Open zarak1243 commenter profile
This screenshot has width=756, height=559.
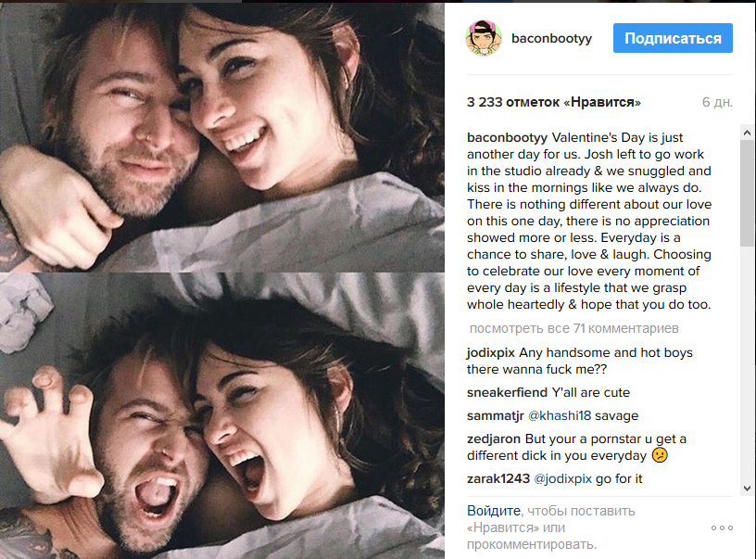pyautogui.click(x=498, y=479)
